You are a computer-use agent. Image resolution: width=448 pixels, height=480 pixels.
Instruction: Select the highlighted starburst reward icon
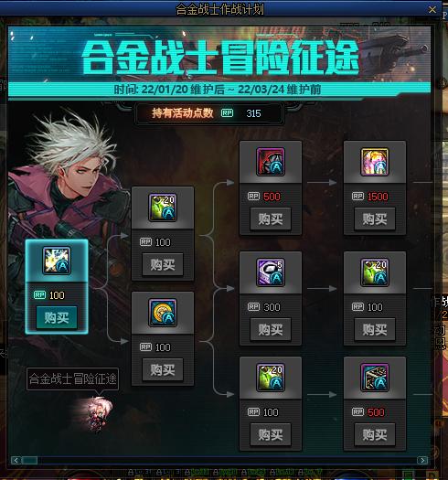click(x=57, y=261)
